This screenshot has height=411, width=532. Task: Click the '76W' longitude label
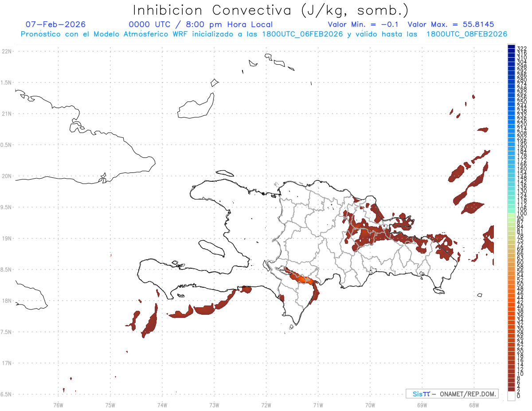[58, 405]
